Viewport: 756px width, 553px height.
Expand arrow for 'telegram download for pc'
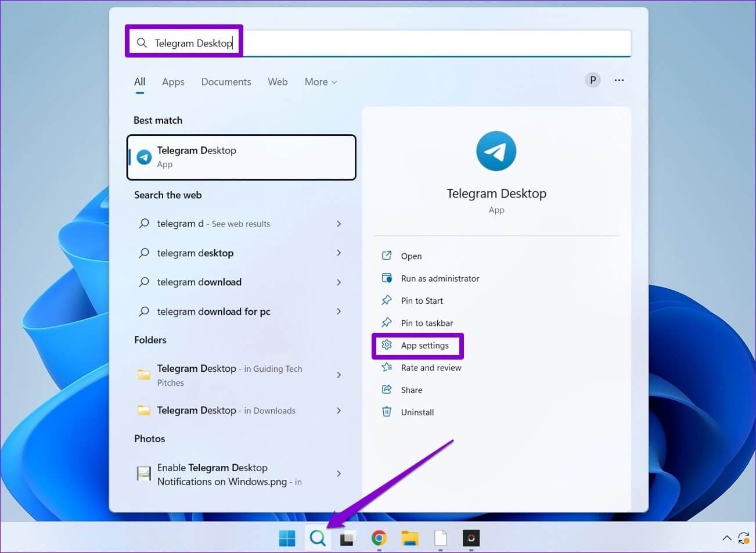coord(339,311)
